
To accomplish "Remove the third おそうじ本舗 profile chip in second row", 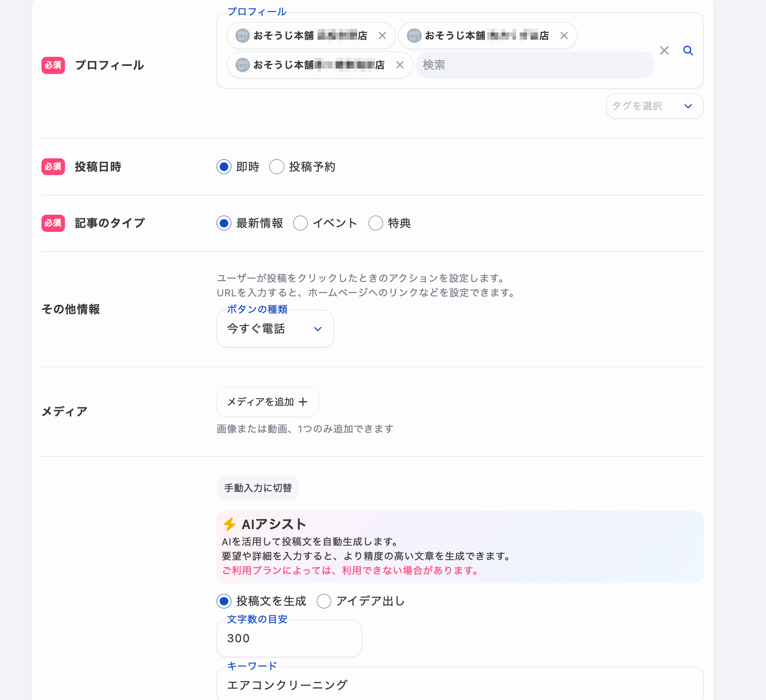I will [400, 65].
